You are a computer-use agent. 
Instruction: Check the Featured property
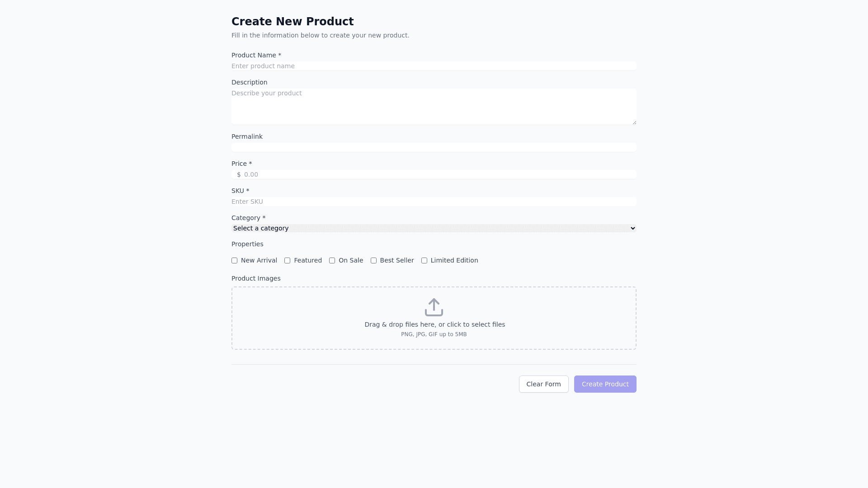coord(287,260)
